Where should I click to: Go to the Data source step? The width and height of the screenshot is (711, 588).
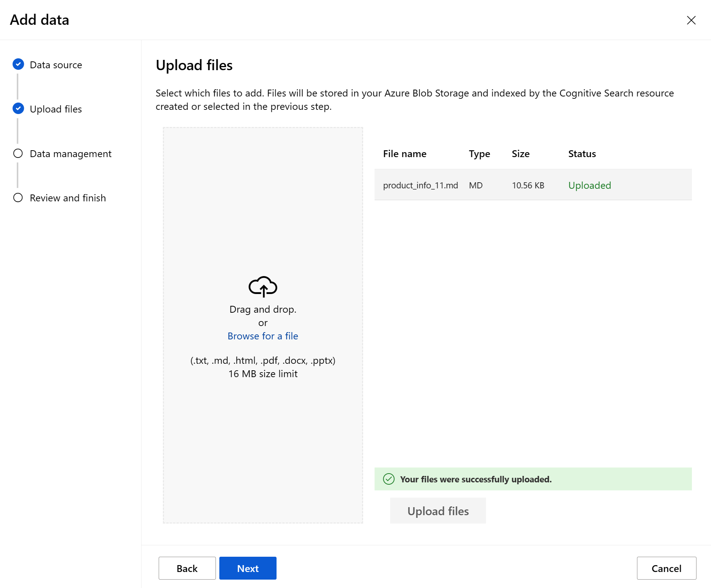coord(56,65)
